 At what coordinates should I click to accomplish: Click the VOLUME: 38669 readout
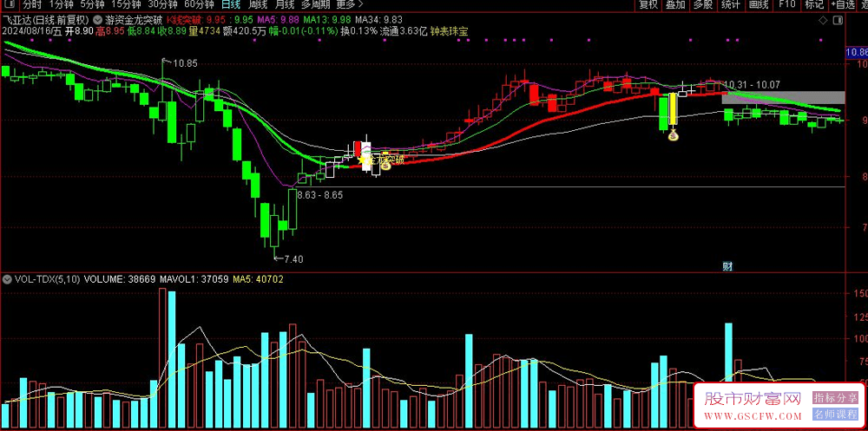[x=119, y=279]
